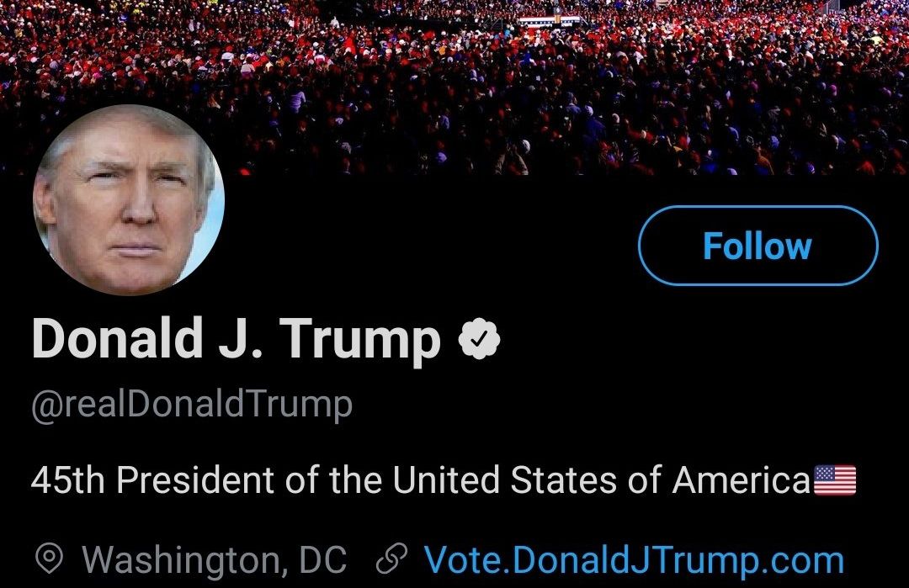The width and height of the screenshot is (909, 588).
Task: Click the location pin icon
Action: click(49, 559)
